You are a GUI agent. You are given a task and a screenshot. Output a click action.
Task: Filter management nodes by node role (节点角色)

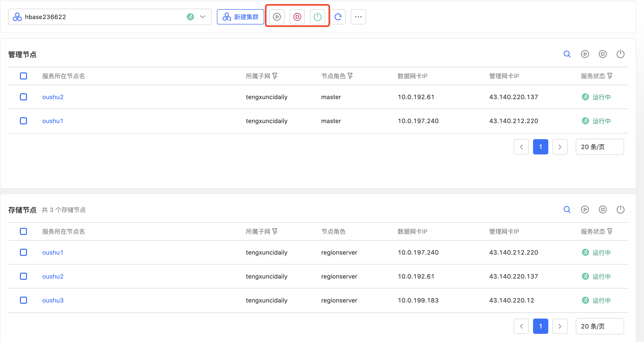point(350,76)
